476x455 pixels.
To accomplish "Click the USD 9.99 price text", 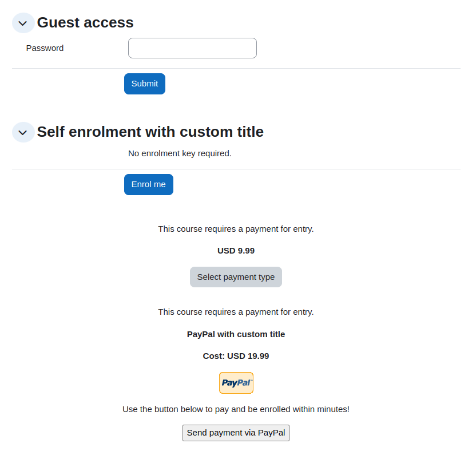I will tap(236, 251).
